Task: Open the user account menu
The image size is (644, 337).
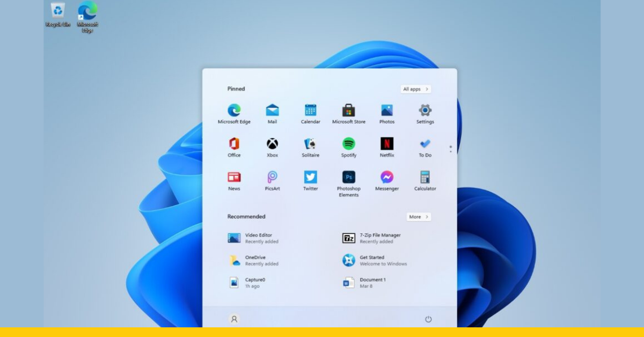Action: (x=234, y=319)
